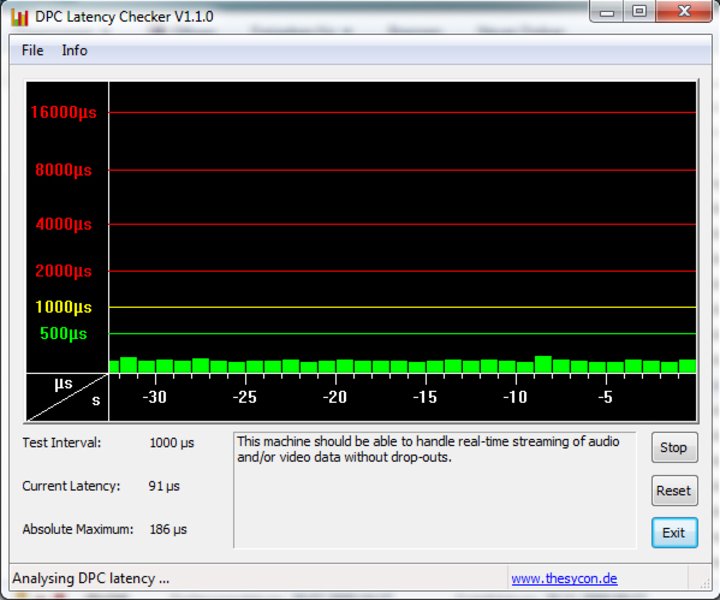
Task: Click the Absolute Maximum value 186 µs
Action: point(168,529)
